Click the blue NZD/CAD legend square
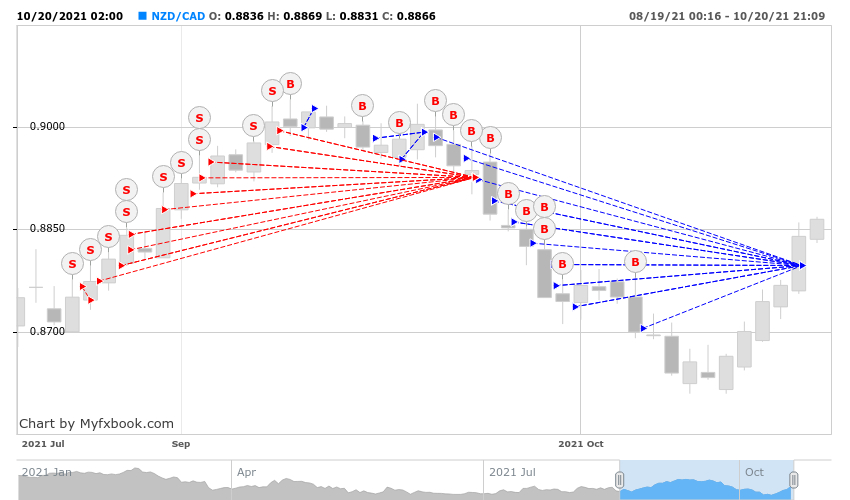The width and height of the screenshot is (850, 500). (143, 16)
